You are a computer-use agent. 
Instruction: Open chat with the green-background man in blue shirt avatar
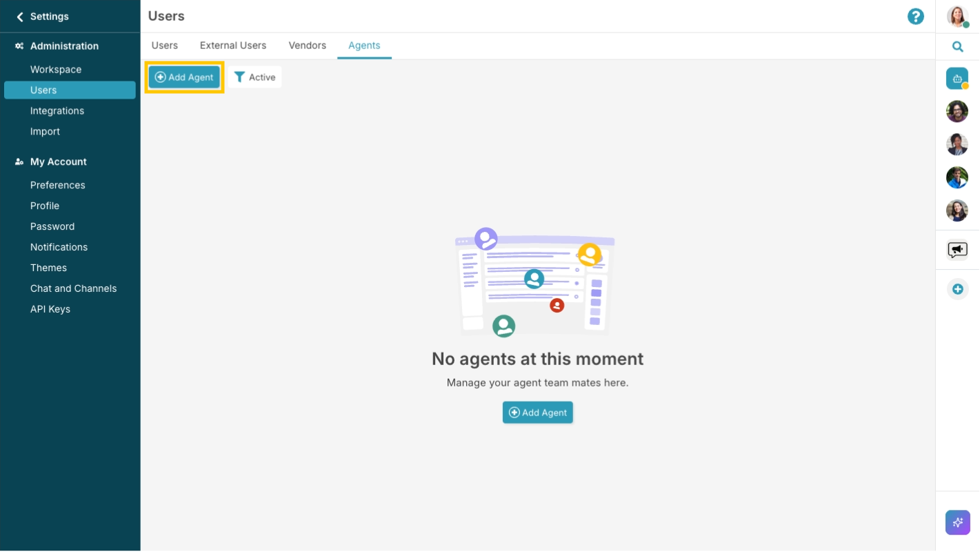(x=957, y=177)
